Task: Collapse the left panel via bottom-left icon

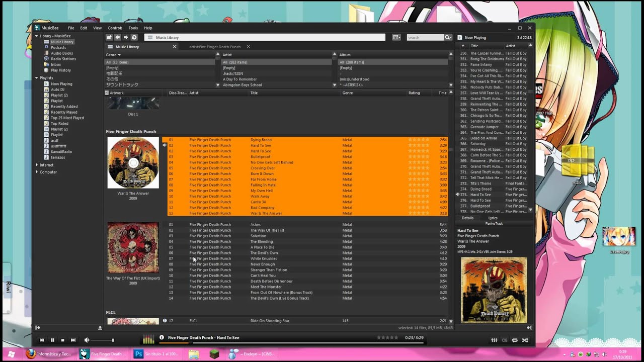Action: click(38, 327)
